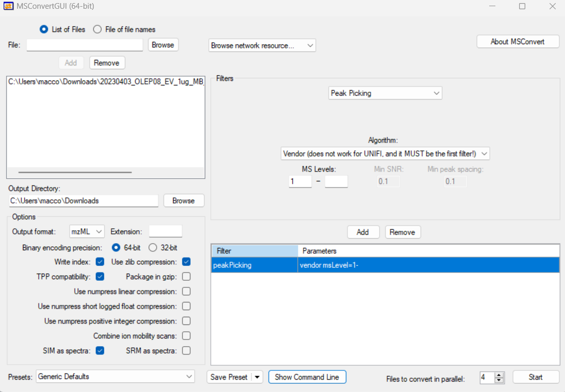Screen dimensions: 565x392
Task: Open the Presets Generic Defaults dropdown
Action: tap(115, 377)
